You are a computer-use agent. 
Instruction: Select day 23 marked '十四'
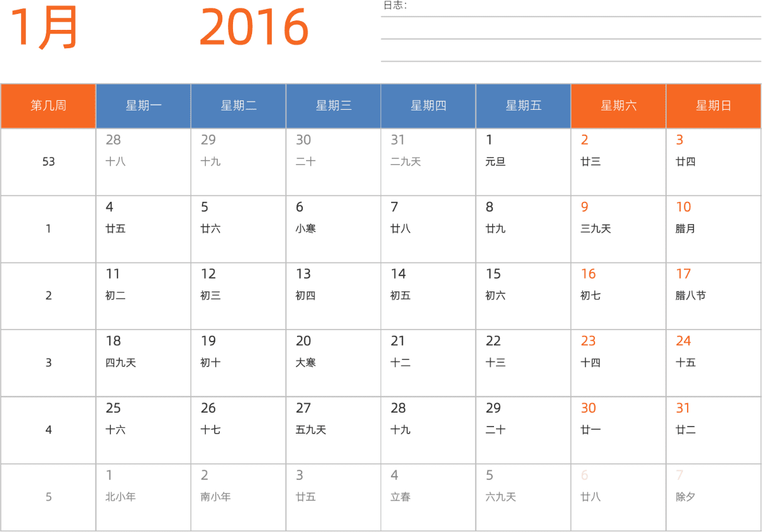click(x=618, y=363)
